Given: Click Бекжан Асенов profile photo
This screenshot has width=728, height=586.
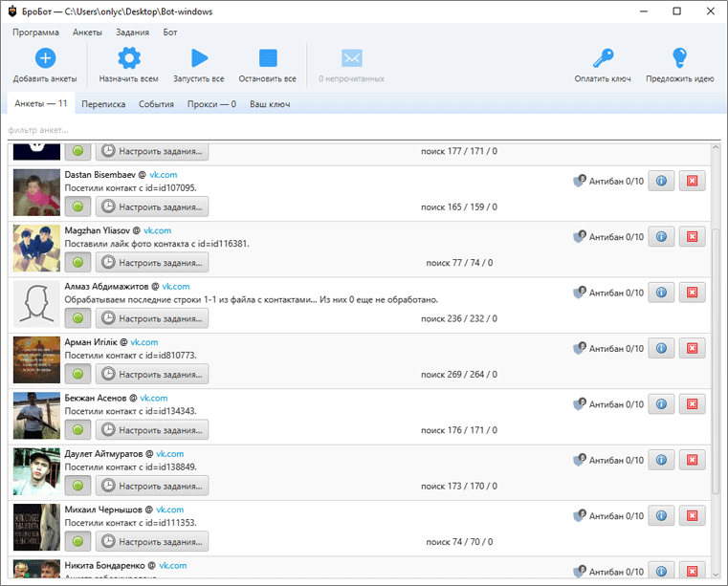Looking at the screenshot, I should [36, 416].
